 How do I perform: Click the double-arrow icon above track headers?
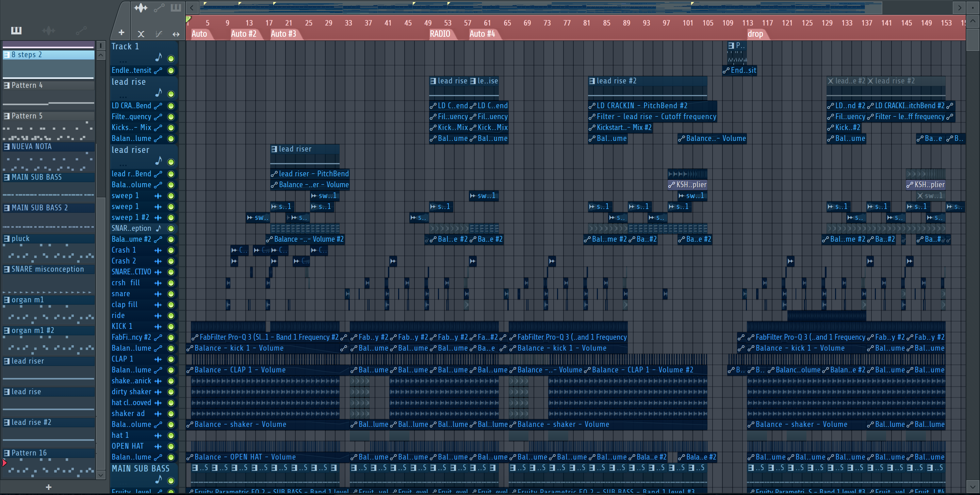(x=176, y=34)
